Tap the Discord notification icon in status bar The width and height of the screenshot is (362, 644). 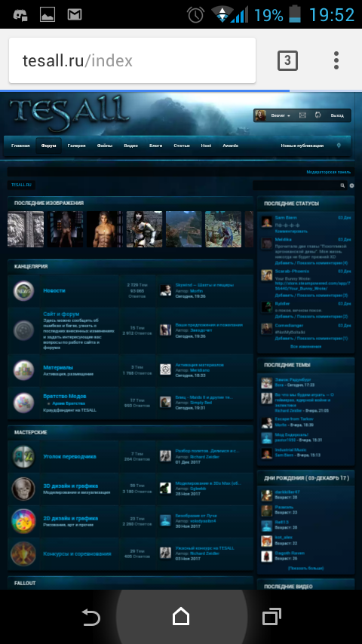20,15
